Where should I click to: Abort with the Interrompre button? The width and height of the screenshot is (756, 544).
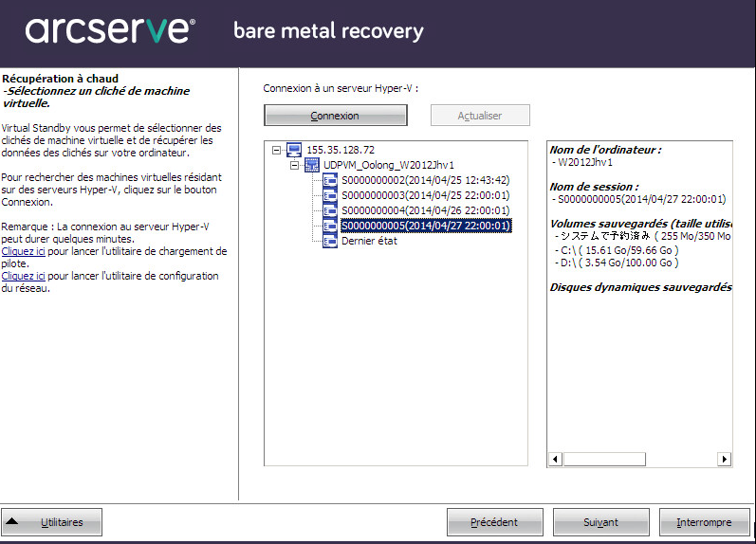(705, 522)
